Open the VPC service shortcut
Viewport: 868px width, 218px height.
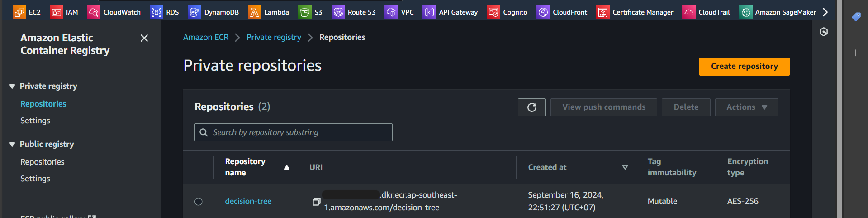pos(399,12)
